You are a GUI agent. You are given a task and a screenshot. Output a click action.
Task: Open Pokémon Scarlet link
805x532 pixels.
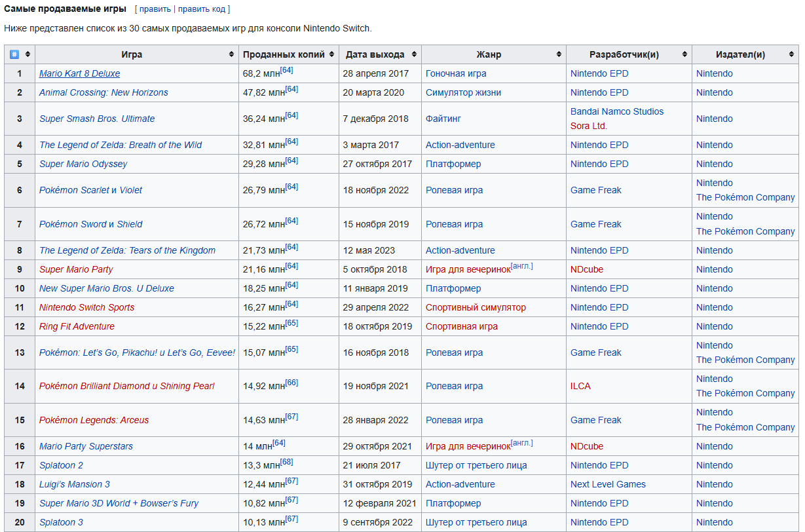pyautogui.click(x=74, y=190)
